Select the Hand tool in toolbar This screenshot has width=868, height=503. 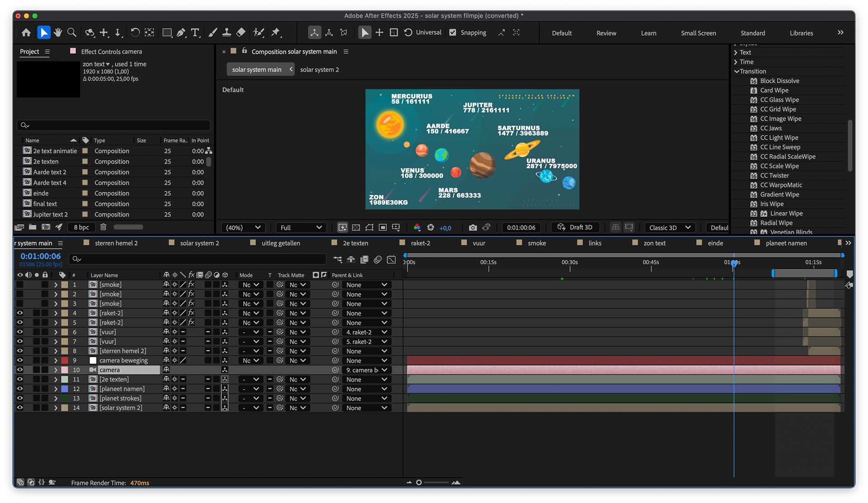click(x=57, y=33)
